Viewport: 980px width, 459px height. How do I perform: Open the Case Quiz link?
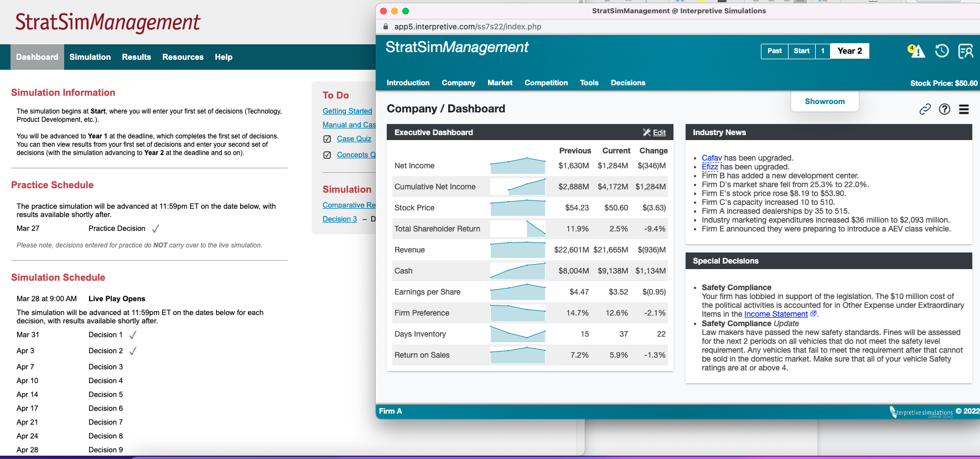tap(354, 138)
